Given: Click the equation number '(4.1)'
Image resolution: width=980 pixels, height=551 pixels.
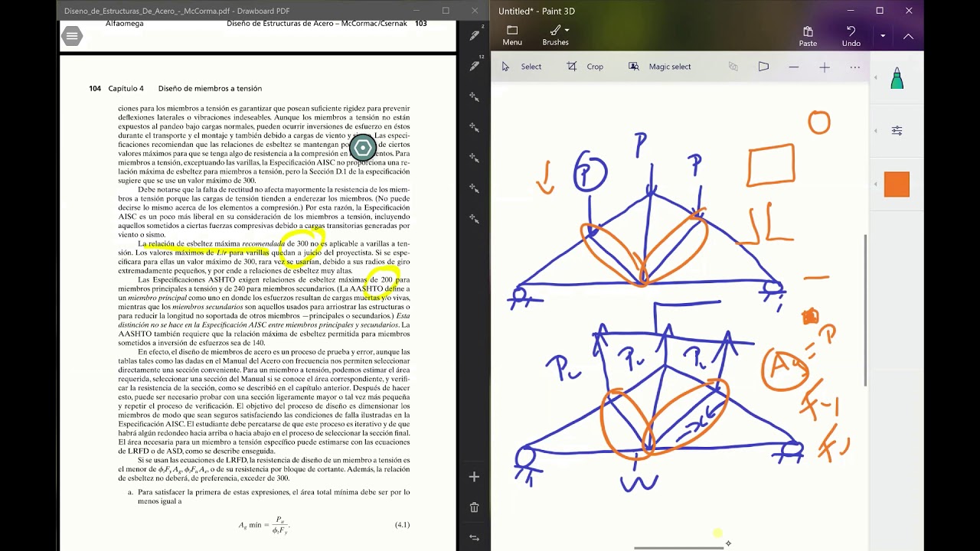Looking at the screenshot, I should (x=402, y=525).
